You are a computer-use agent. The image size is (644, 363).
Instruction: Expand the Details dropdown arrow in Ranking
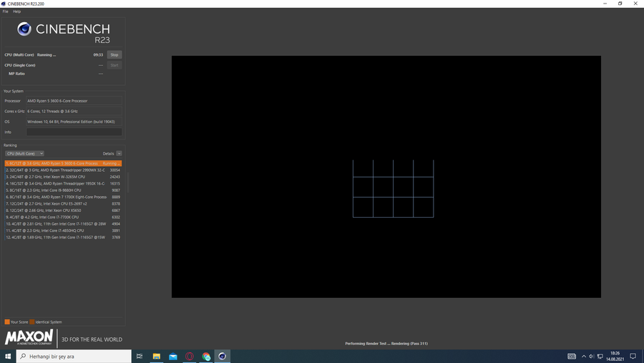[119, 153]
